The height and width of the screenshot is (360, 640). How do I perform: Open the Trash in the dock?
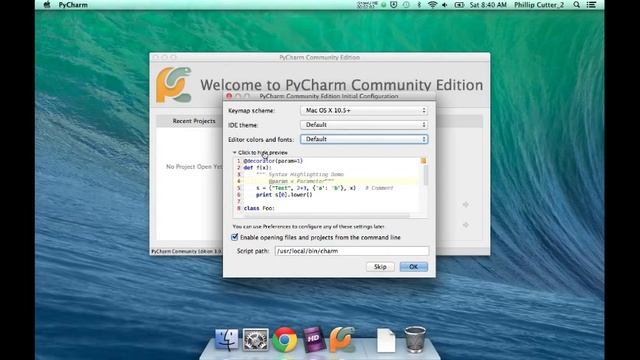tap(415, 339)
